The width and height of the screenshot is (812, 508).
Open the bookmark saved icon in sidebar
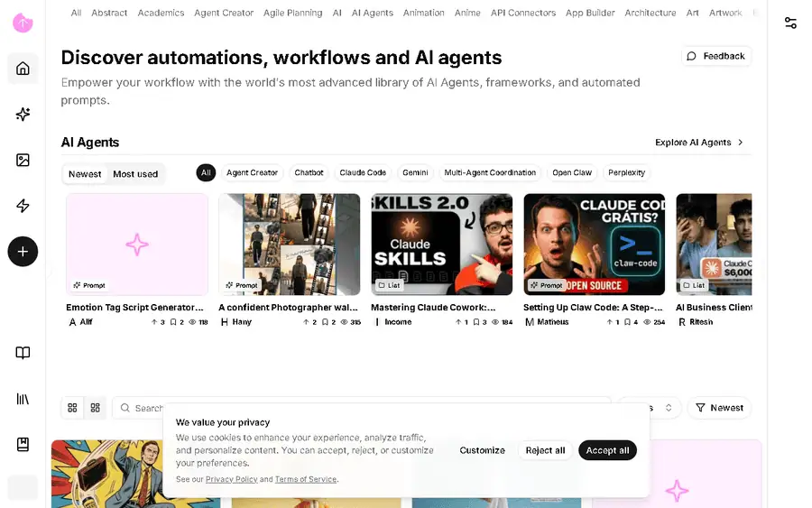point(23,444)
